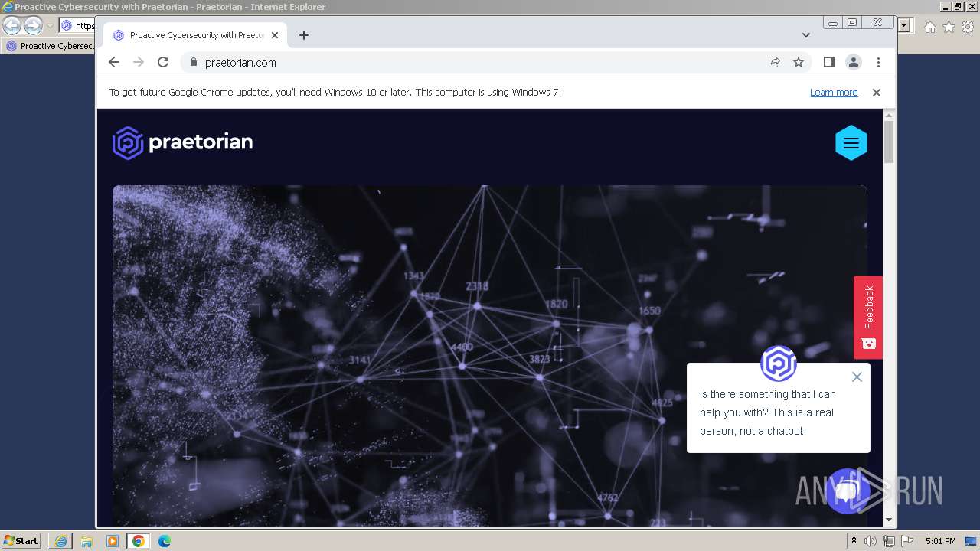View site lock information icon
Image resolution: width=980 pixels, height=551 pixels.
point(192,63)
